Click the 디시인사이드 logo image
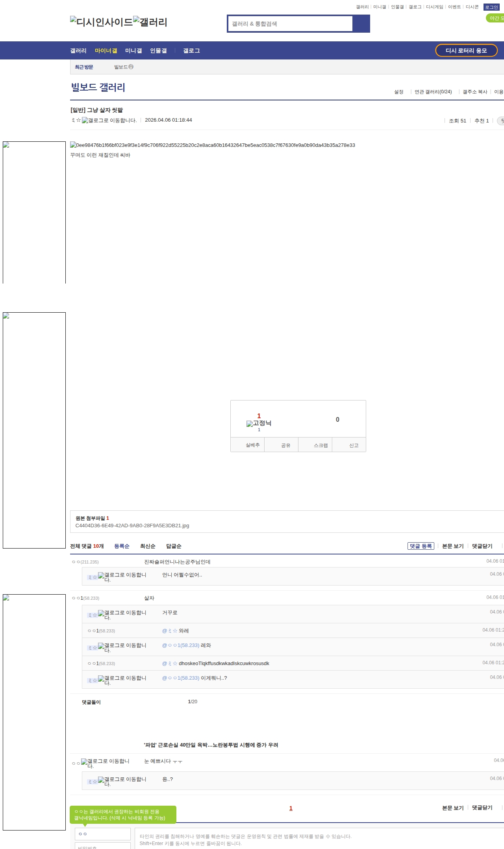504x849 pixels. tap(102, 22)
